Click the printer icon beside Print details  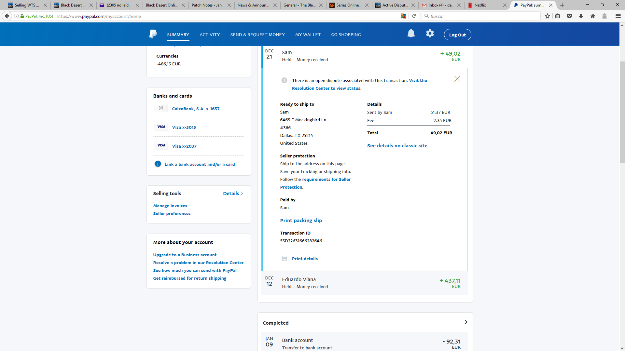click(x=284, y=259)
